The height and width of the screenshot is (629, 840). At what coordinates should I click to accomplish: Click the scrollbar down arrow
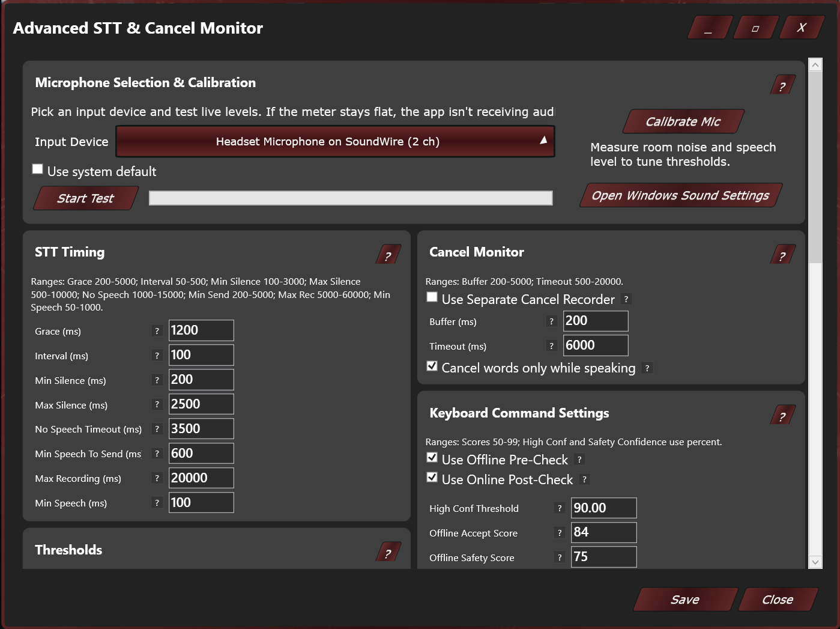[x=815, y=562]
